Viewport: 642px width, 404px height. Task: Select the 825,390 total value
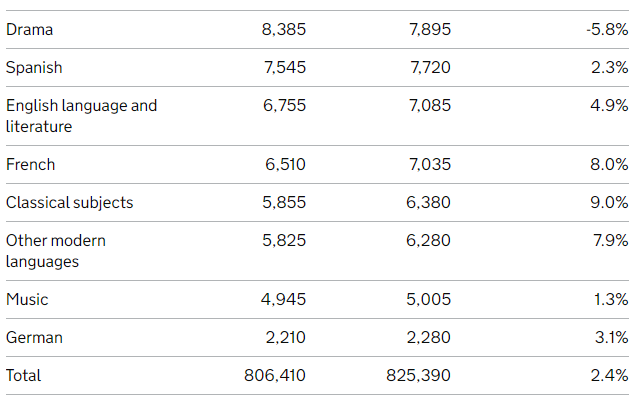(x=418, y=376)
